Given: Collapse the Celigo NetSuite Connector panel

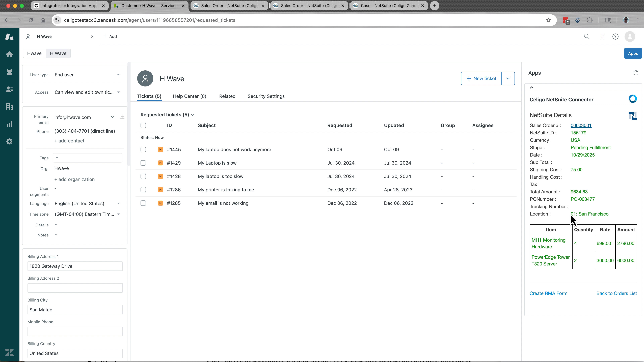Looking at the screenshot, I should (x=531, y=87).
